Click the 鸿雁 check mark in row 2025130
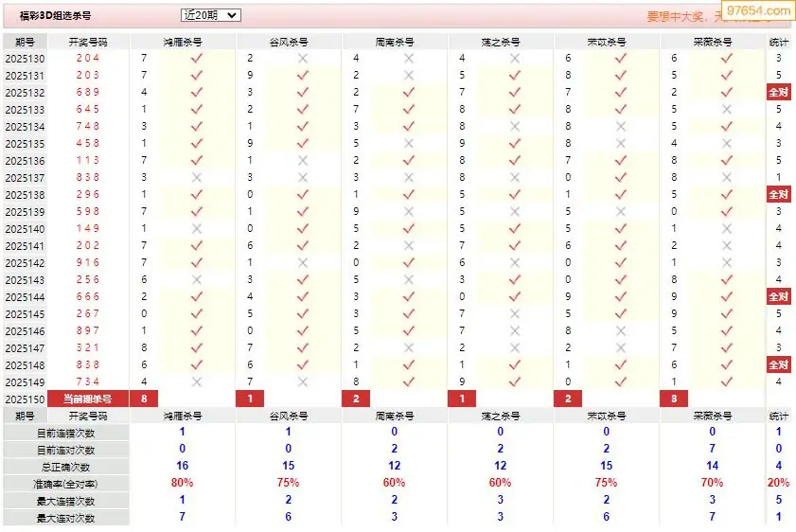The height and width of the screenshot is (532, 796). pyautogui.click(x=197, y=59)
